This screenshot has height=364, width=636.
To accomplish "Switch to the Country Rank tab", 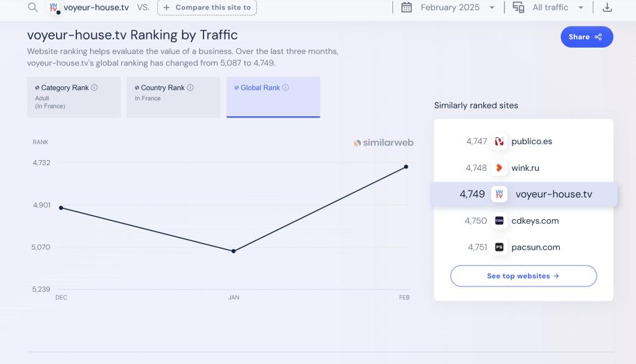I will pyautogui.click(x=173, y=97).
